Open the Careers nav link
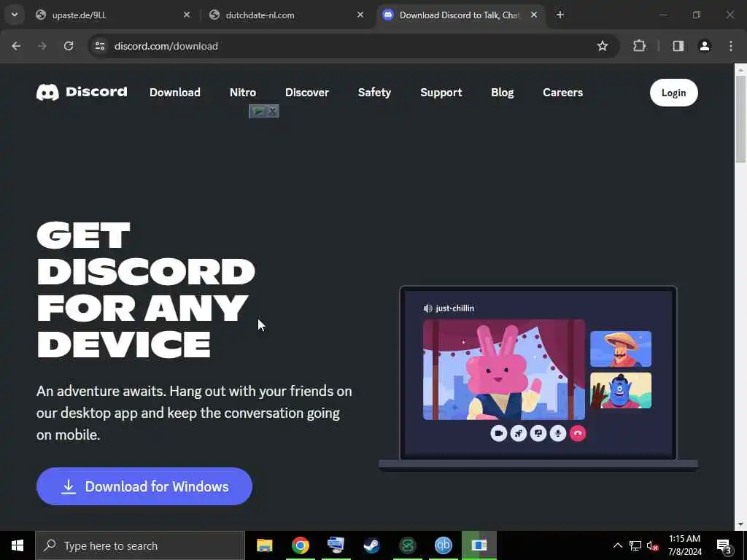 click(562, 93)
